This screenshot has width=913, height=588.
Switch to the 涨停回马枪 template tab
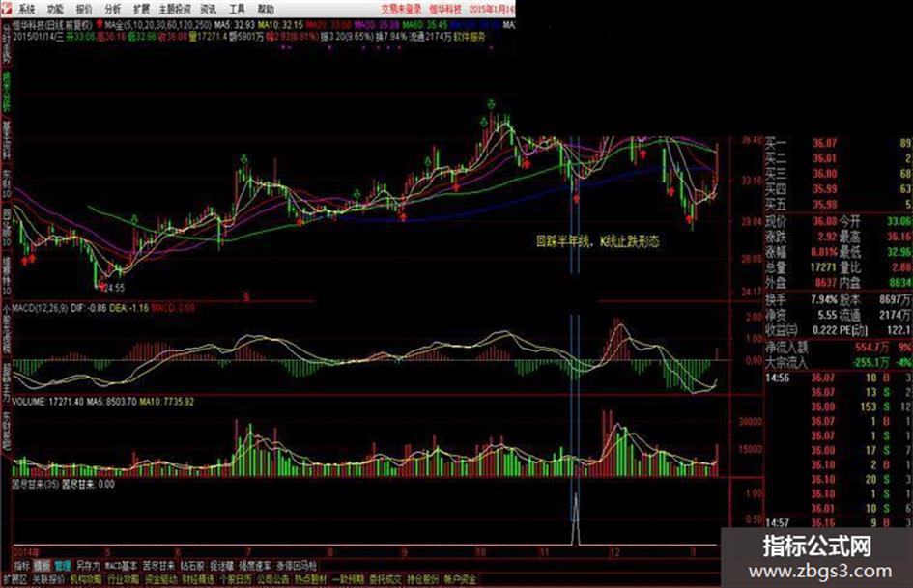coord(297,565)
